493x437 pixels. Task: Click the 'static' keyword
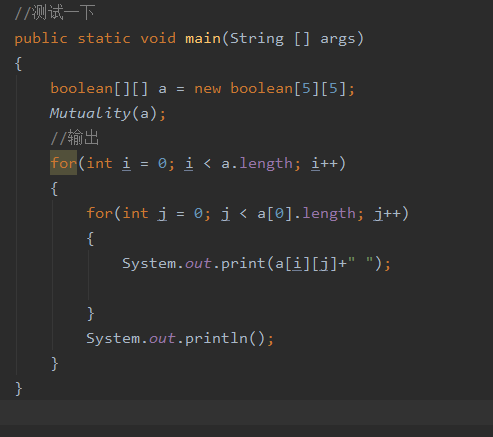[x=104, y=39]
